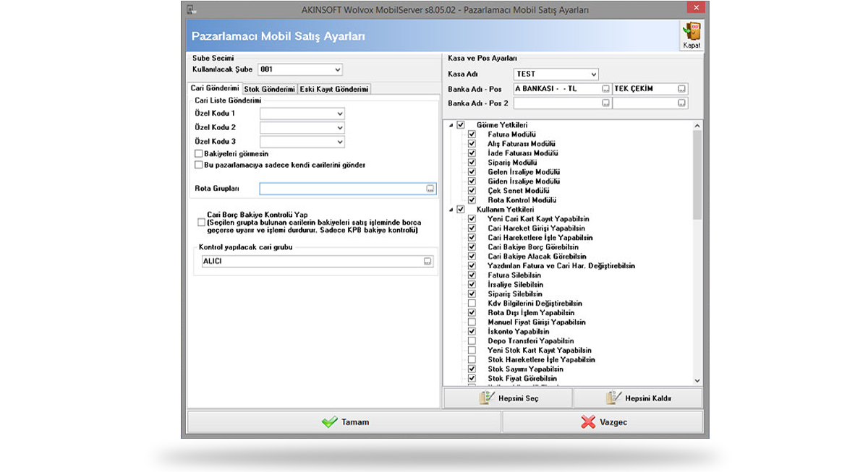Viewport: 868px width, 472px height.
Task: Click the Vazgeç cancel button
Action: click(x=602, y=422)
